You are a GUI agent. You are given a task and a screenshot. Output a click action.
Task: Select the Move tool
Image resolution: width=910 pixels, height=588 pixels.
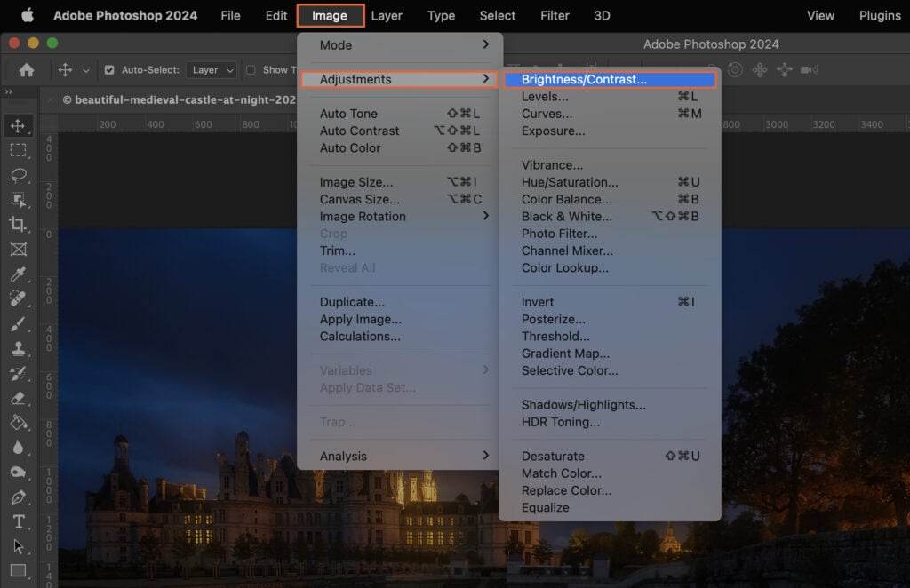click(18, 125)
